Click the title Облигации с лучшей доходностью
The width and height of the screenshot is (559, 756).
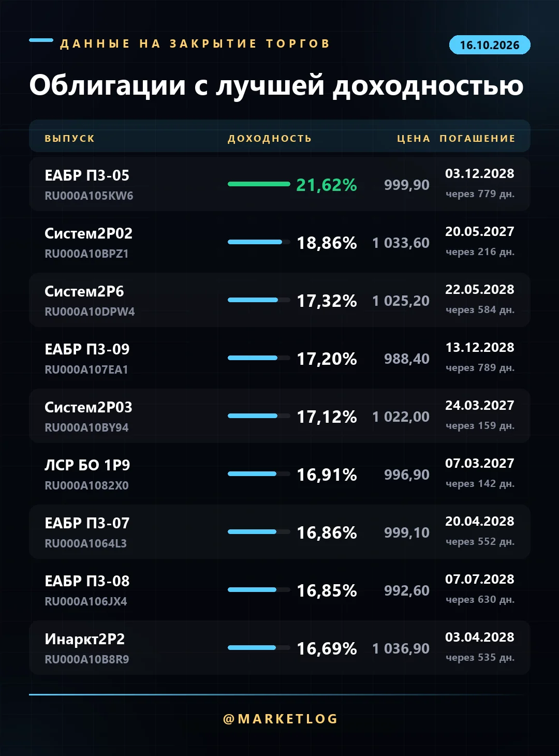[276, 86]
